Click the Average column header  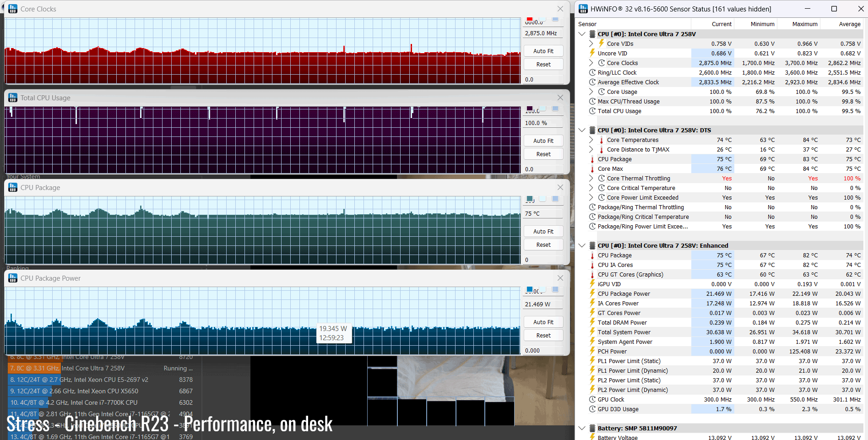(x=841, y=24)
